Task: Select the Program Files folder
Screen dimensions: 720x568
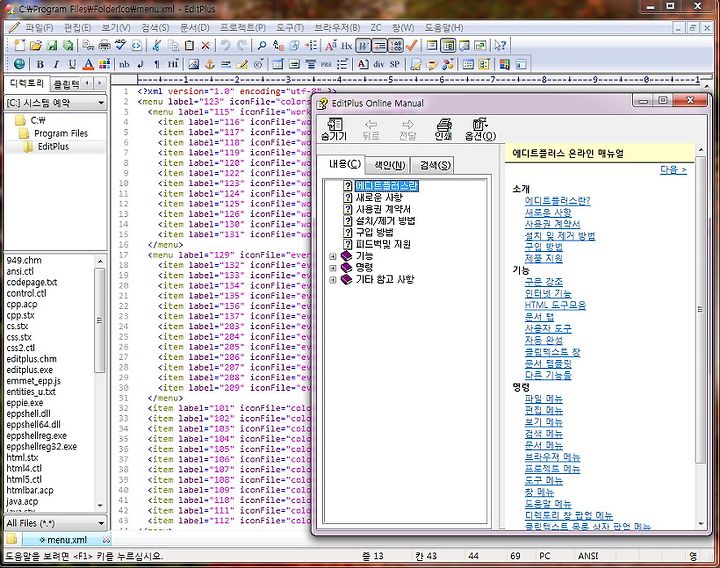Action: (61, 134)
